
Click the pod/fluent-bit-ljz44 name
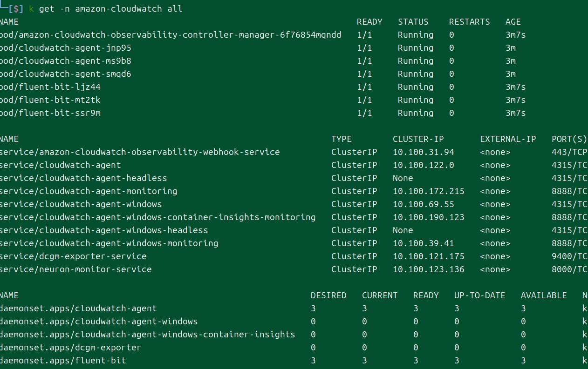(x=50, y=87)
